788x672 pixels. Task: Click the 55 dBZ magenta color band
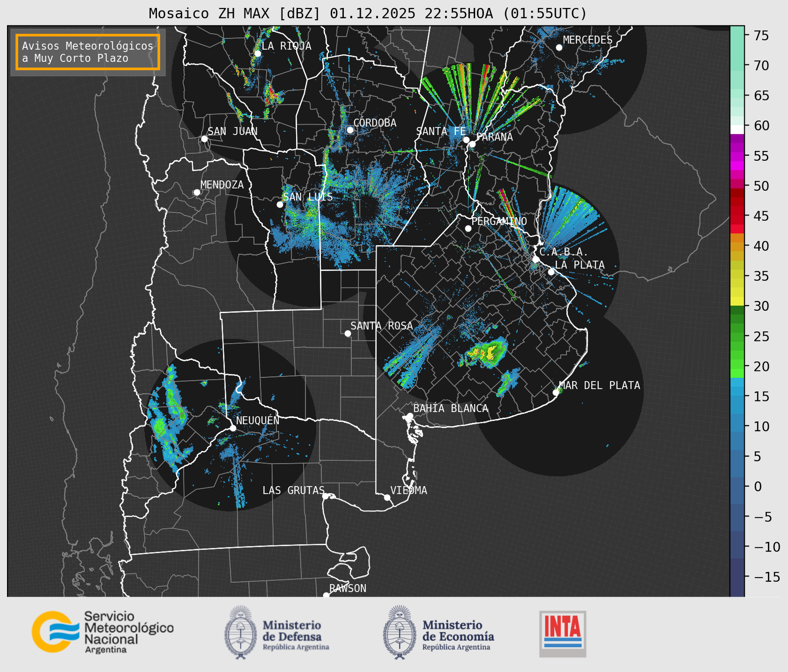click(x=737, y=156)
